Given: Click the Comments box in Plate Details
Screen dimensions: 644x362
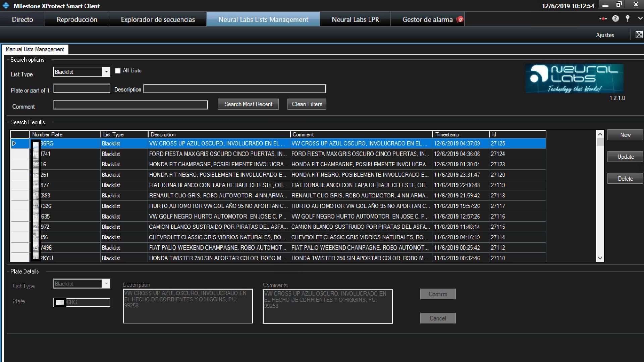Looking at the screenshot, I should pos(328,306).
